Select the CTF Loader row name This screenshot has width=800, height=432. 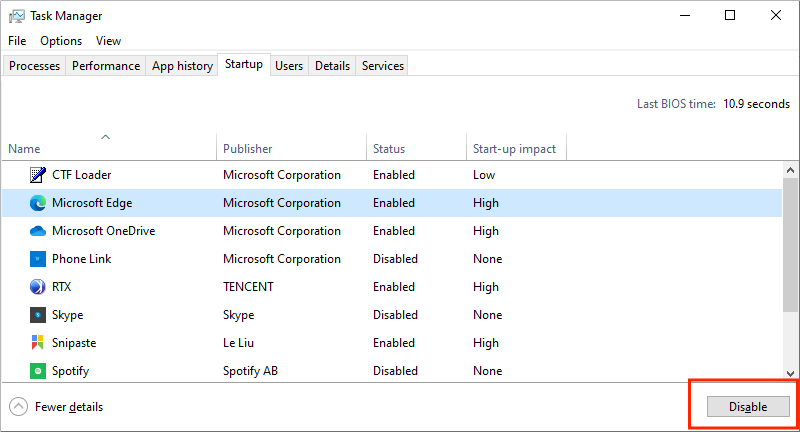[82, 175]
